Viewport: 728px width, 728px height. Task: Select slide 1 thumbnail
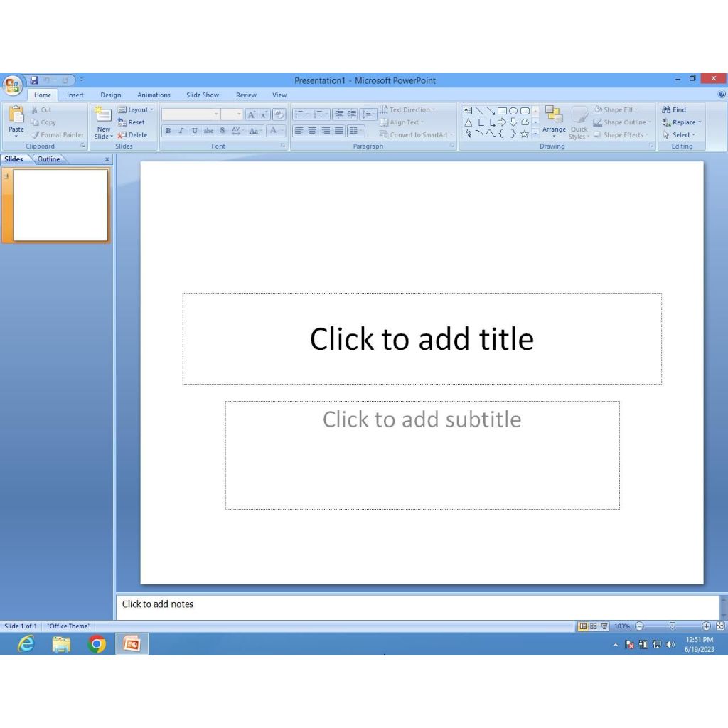(x=60, y=205)
